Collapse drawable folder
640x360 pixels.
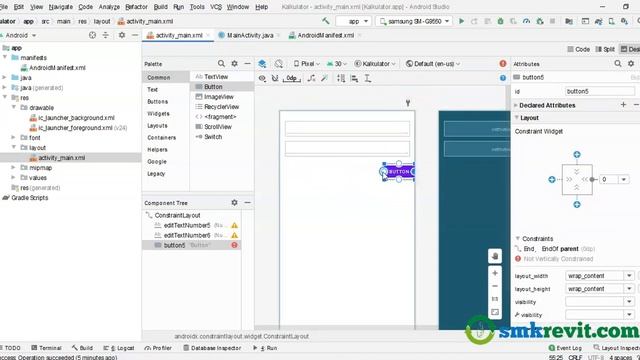coord(13,107)
